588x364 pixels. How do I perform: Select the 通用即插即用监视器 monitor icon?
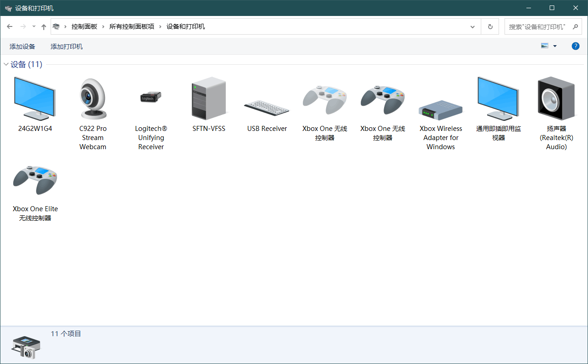point(499,99)
